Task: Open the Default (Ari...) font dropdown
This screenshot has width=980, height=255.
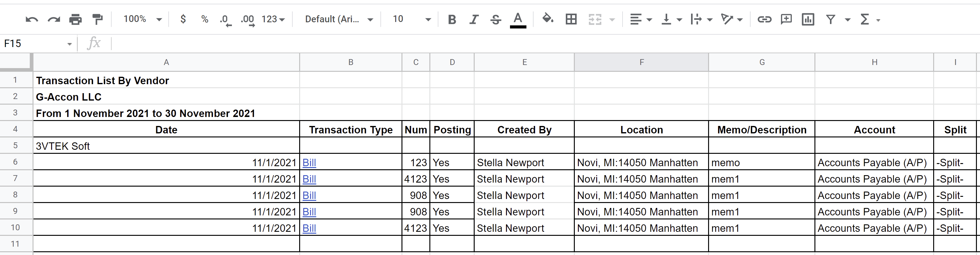Action: pyautogui.click(x=339, y=19)
